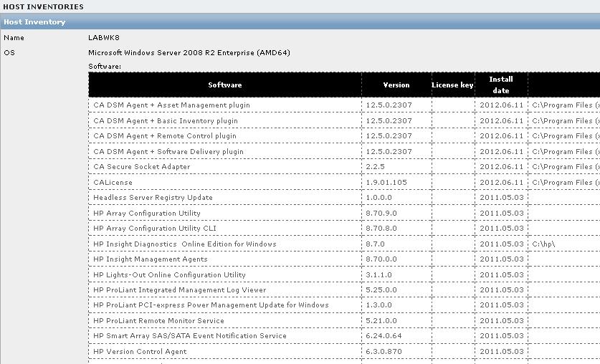This screenshot has height=364, width=600.
Task: Select HP Smart Array SAS/SATA Event Notification entry
Action: (x=190, y=336)
